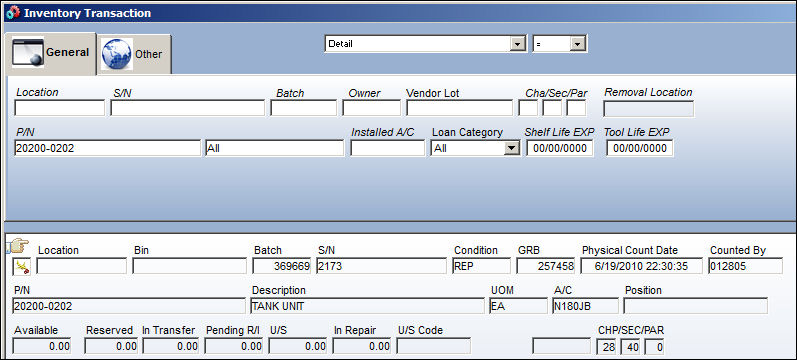The height and width of the screenshot is (360, 797).
Task: Click the Inventory Transaction window icon
Action: 13,13
